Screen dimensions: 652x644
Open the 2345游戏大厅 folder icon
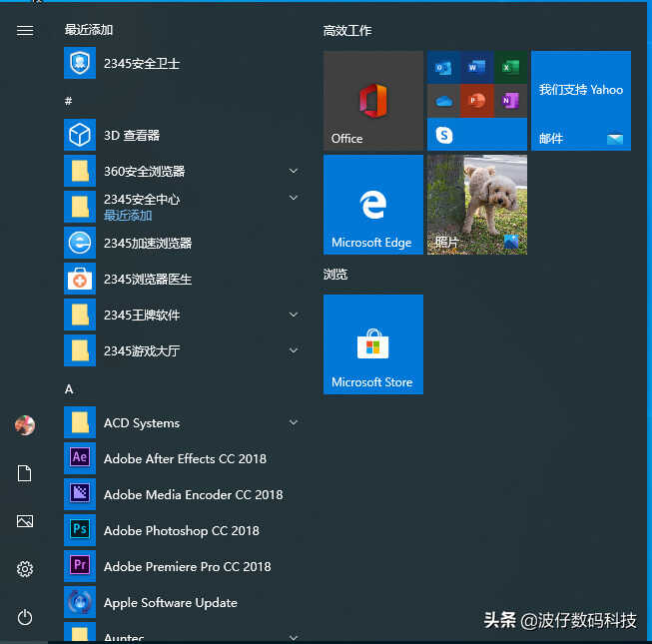80,350
